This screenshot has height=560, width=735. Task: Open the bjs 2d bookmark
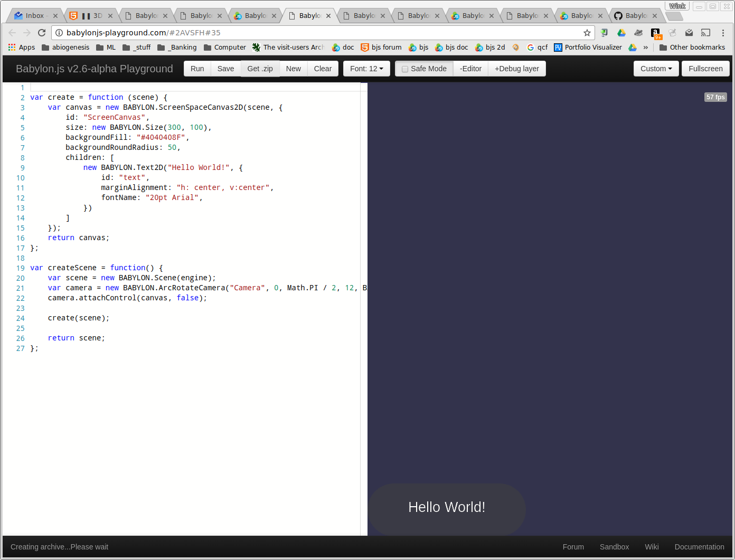point(490,48)
